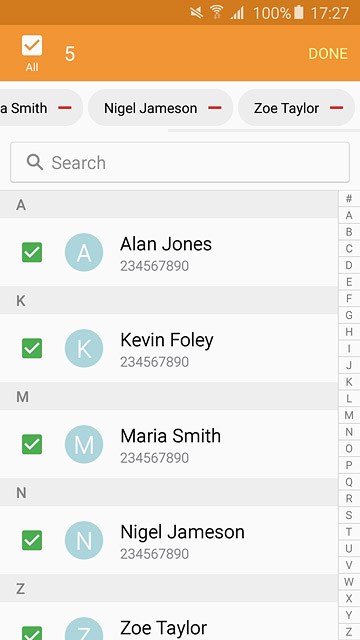Tap Maria Smith's M avatar
This screenshot has width=360, height=640.
point(84,444)
